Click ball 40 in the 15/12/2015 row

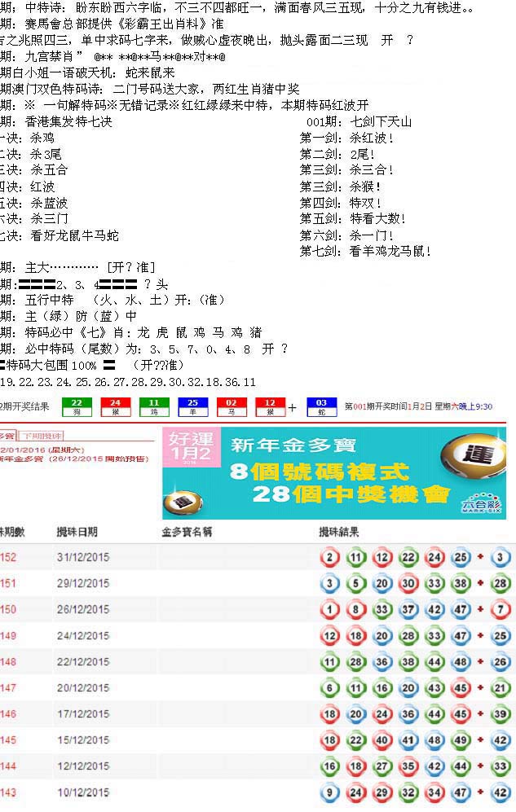[381, 740]
